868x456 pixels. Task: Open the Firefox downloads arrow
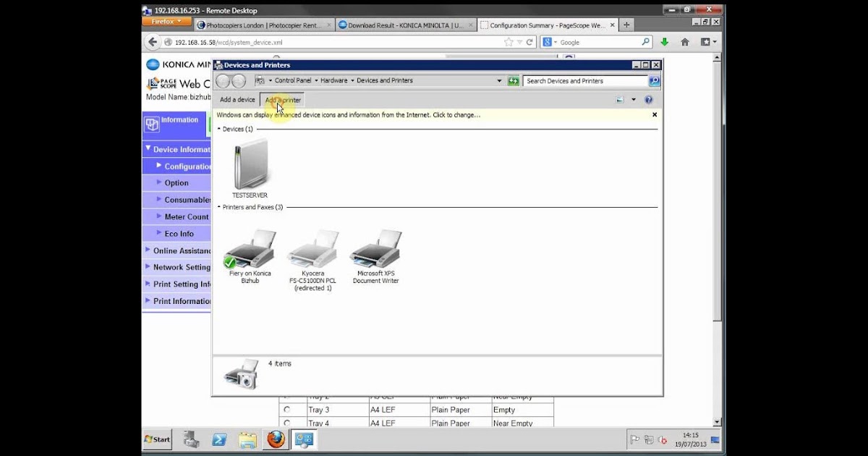(x=664, y=42)
